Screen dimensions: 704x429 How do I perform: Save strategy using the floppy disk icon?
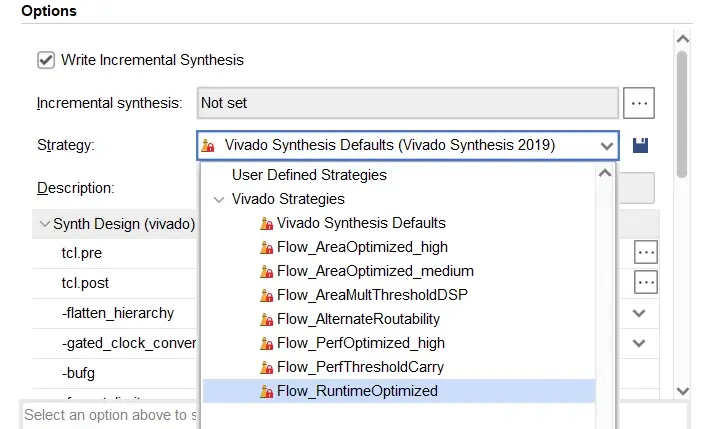pyautogui.click(x=640, y=146)
